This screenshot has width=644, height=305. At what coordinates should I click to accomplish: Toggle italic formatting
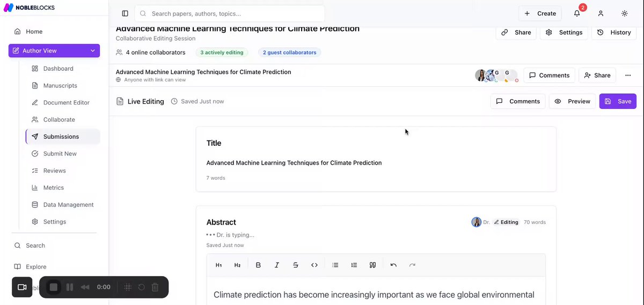277,265
